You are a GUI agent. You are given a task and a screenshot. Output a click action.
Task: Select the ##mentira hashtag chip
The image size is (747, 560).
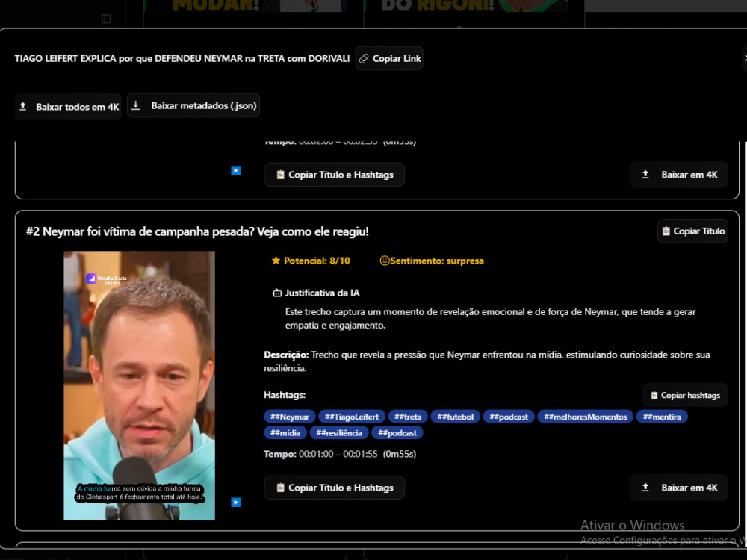pos(662,417)
